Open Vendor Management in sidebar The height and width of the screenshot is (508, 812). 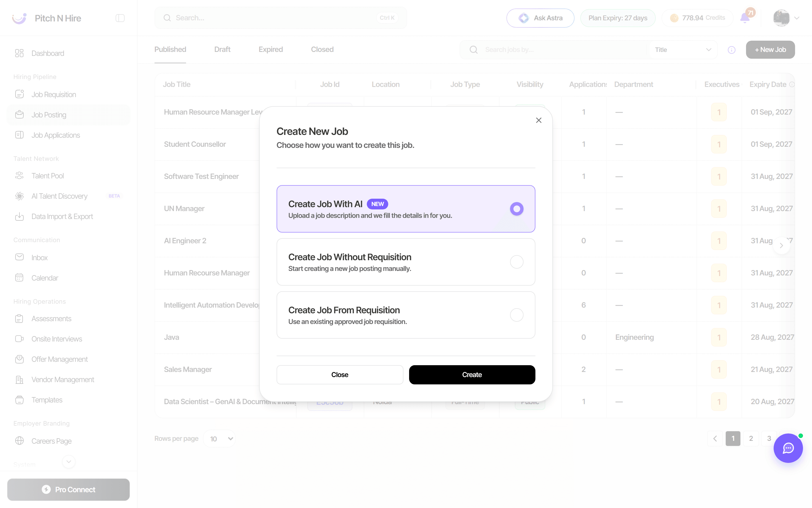(x=69, y=380)
